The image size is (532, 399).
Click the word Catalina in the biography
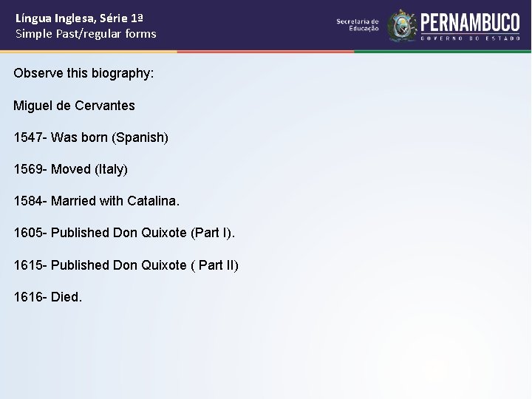coord(151,201)
